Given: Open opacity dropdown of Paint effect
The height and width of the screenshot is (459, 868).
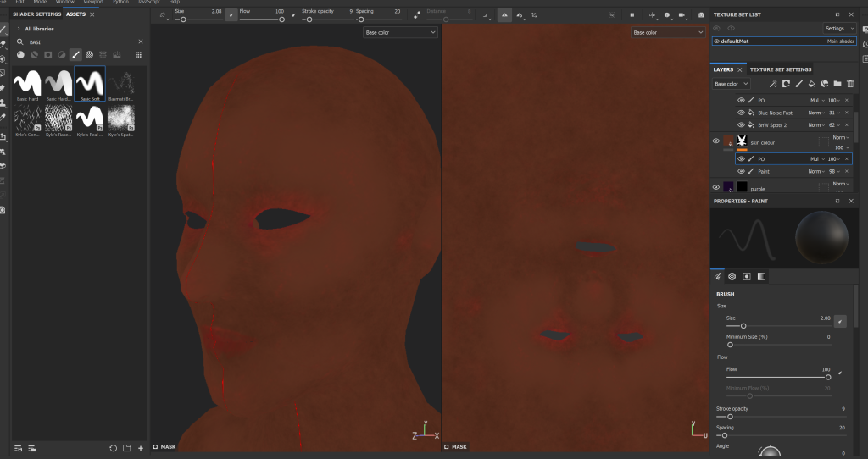Looking at the screenshot, I should 835,171.
